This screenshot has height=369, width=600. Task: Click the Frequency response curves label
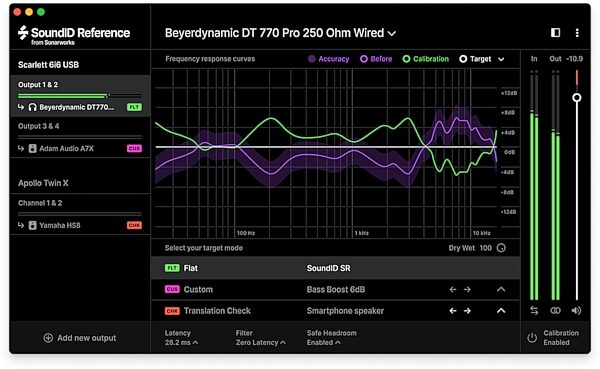click(210, 59)
